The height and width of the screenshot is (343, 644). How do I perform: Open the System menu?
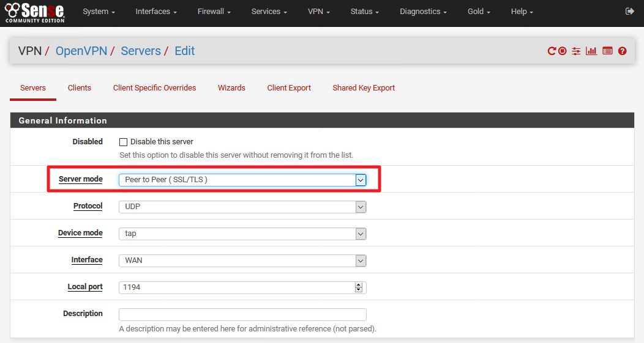tap(99, 12)
